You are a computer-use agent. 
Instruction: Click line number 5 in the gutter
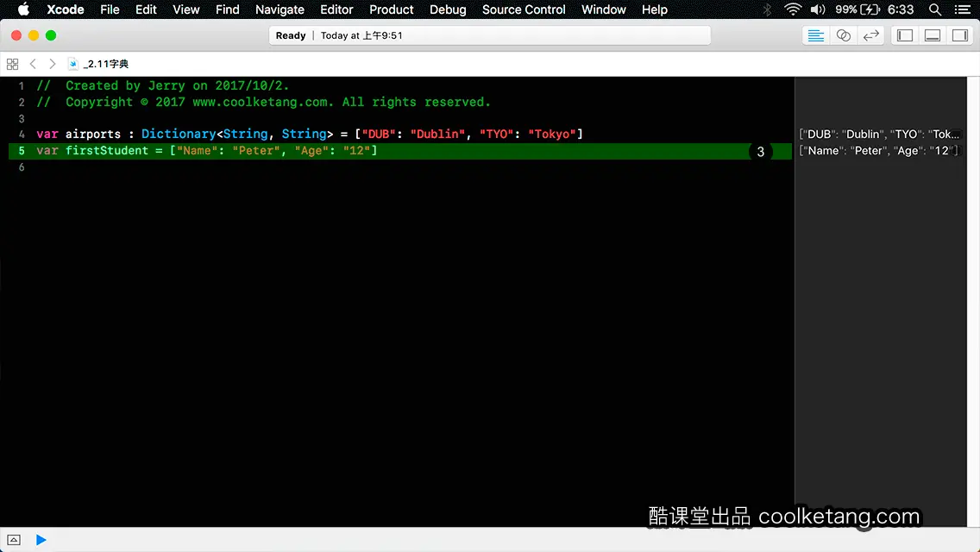[x=22, y=151]
